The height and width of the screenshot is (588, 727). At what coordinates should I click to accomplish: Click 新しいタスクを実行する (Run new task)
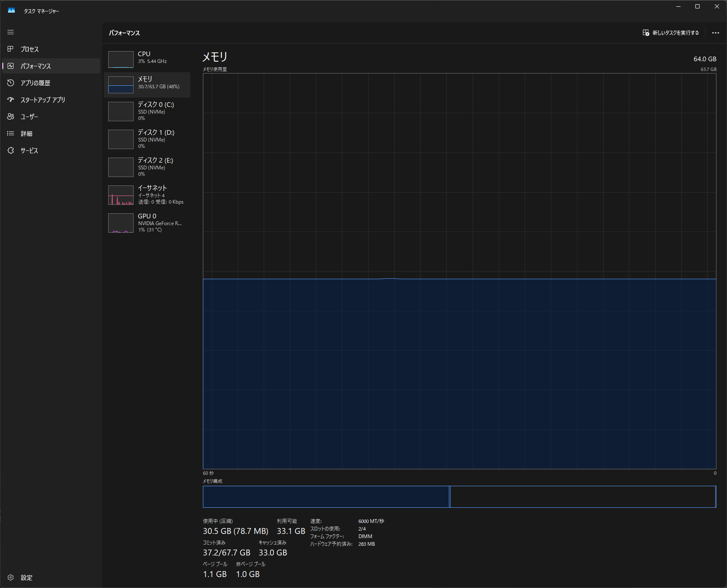pos(671,33)
